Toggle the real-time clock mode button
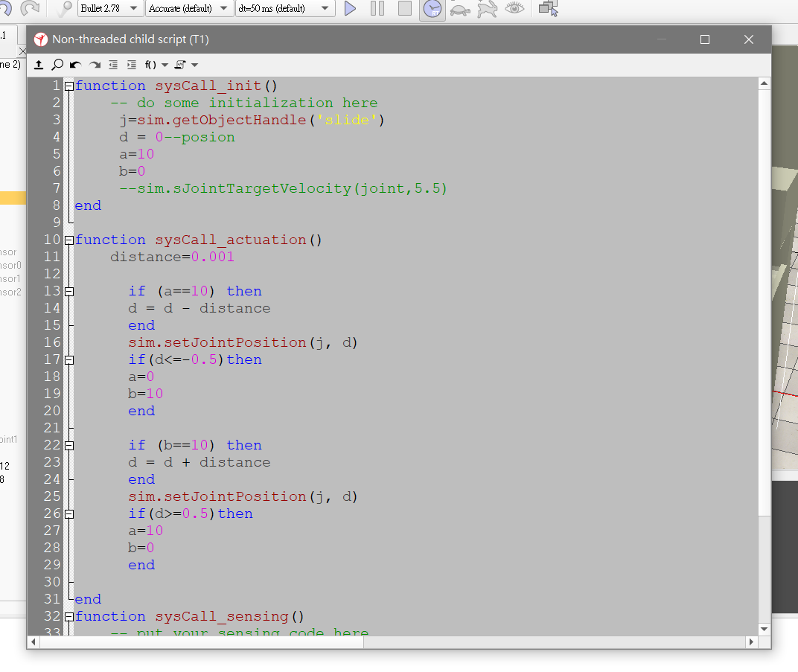The height and width of the screenshot is (672, 798). coord(432,9)
